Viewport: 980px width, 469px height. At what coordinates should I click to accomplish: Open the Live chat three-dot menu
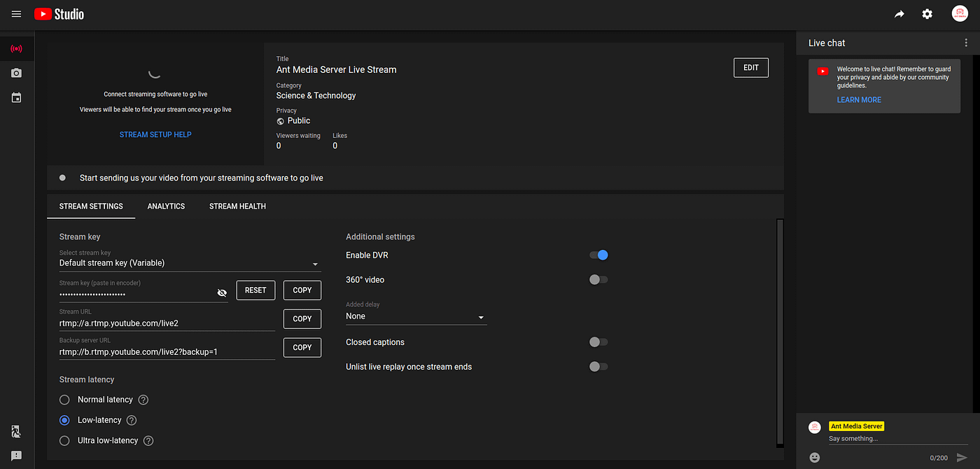pyautogui.click(x=966, y=43)
